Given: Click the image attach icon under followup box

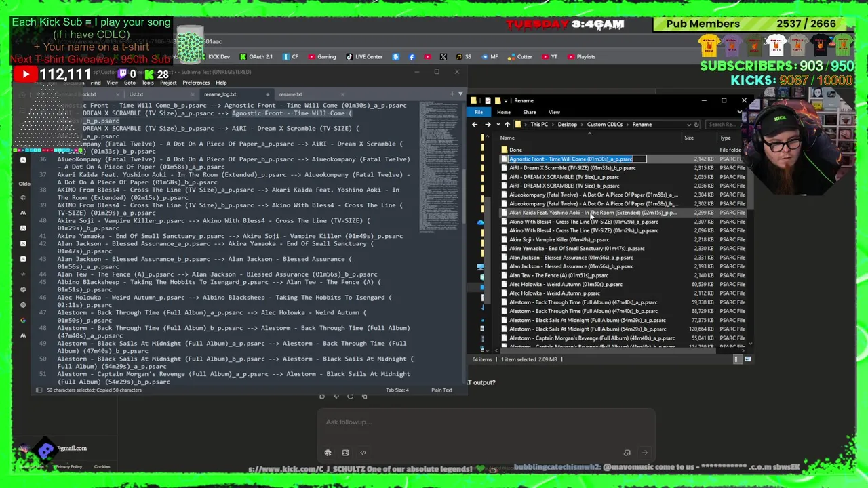Looking at the screenshot, I should pos(345,453).
